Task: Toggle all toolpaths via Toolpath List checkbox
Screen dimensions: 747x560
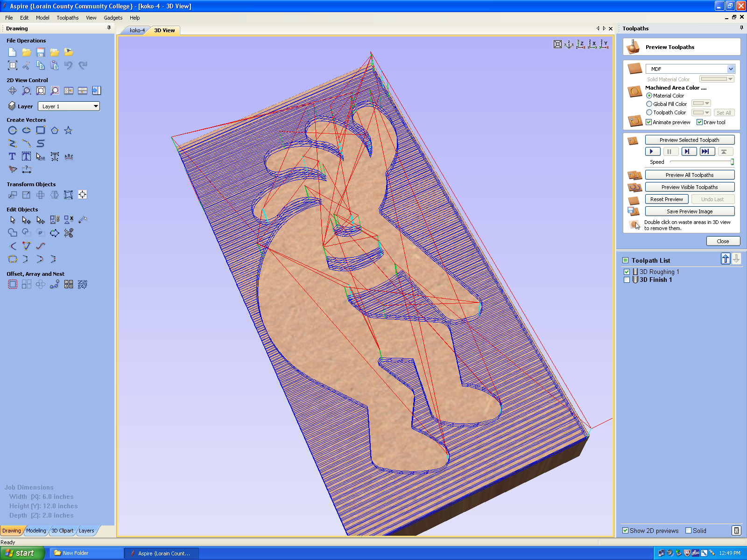Action: tap(626, 260)
